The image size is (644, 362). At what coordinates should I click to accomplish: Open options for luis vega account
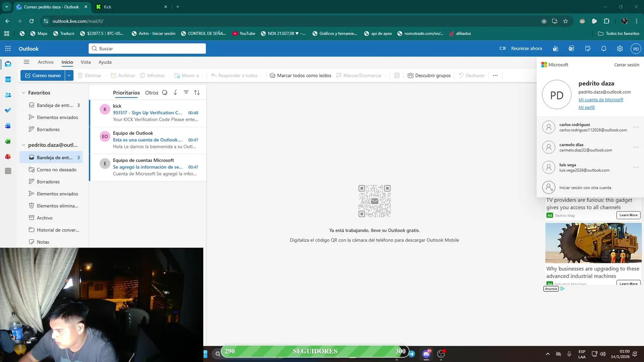pos(636,167)
